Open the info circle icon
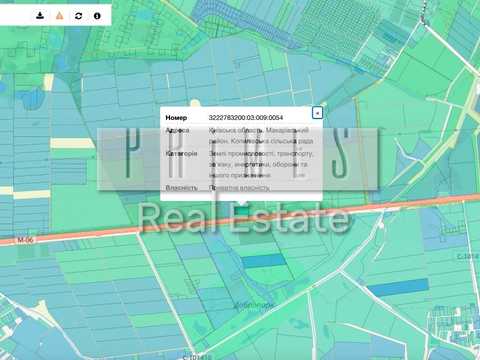This screenshot has height=360, width=480. point(97,16)
